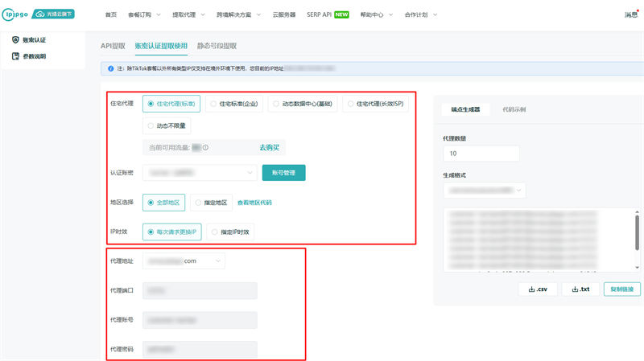
Task: Expand the 提取代理 menu
Action: (188, 14)
